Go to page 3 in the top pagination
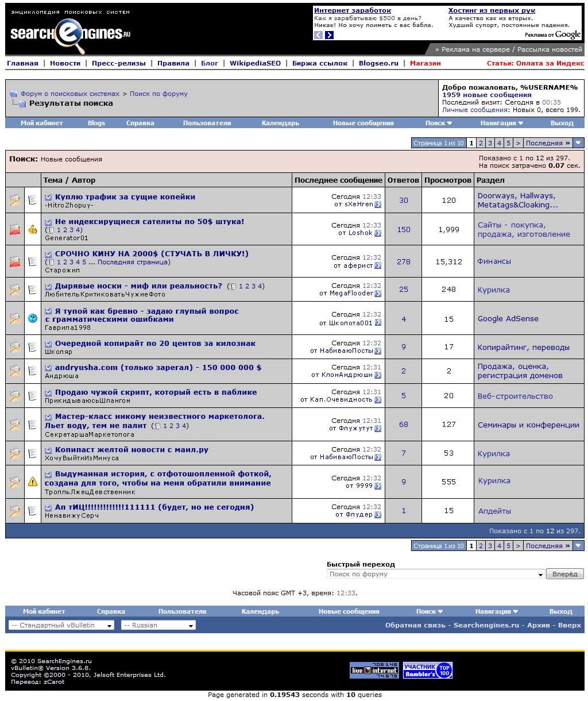 coord(490,143)
